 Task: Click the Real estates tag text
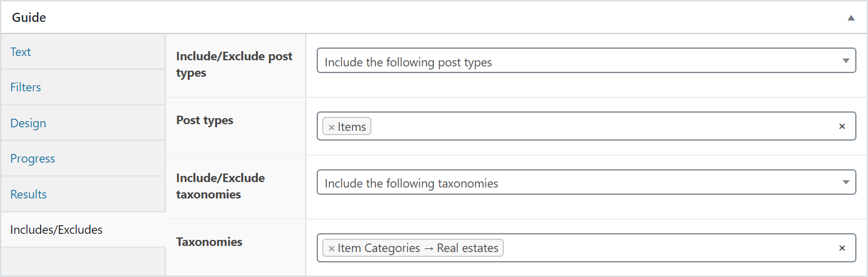(x=467, y=248)
